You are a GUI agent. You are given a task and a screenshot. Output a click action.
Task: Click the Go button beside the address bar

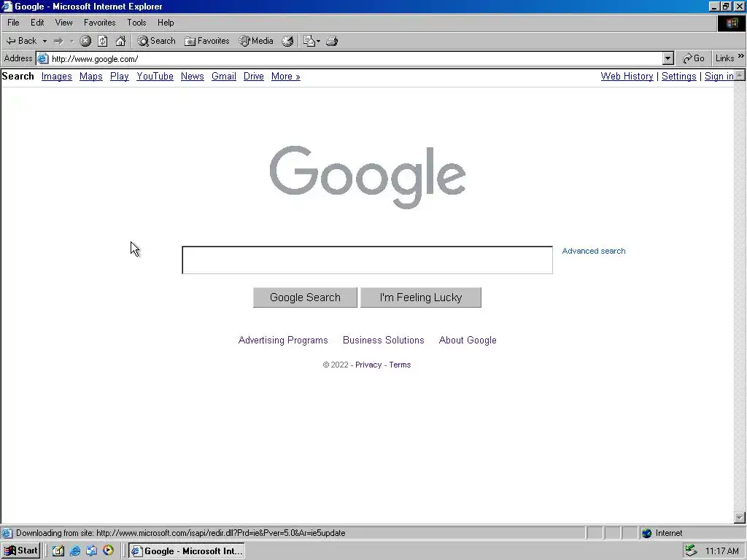tap(693, 58)
